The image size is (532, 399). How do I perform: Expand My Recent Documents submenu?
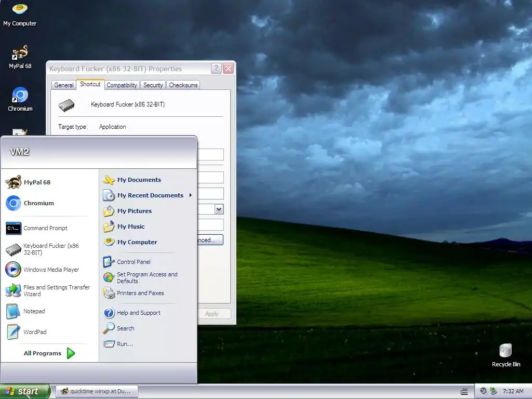tap(148, 195)
